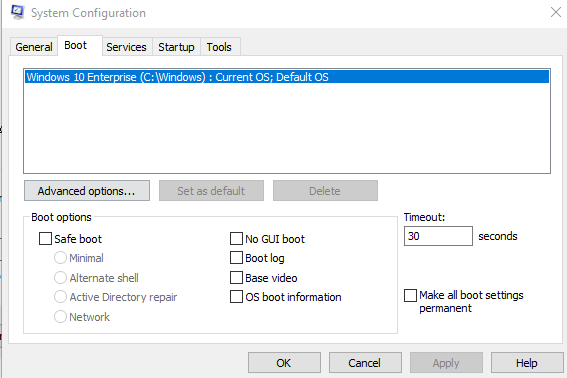Screen dimensions: 567x378
Task: Choose the Alternate shell option
Action: tap(60, 278)
